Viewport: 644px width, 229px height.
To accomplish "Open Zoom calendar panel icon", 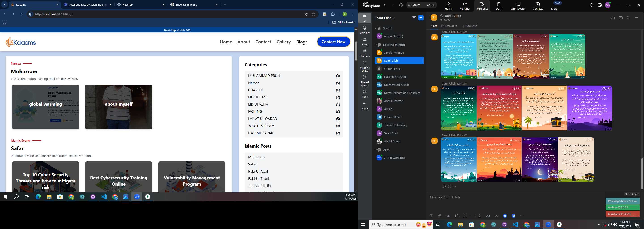I will point(600,5).
